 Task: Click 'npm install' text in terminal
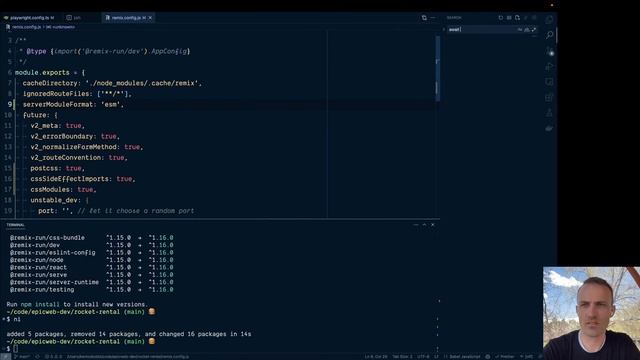[x=40, y=304]
